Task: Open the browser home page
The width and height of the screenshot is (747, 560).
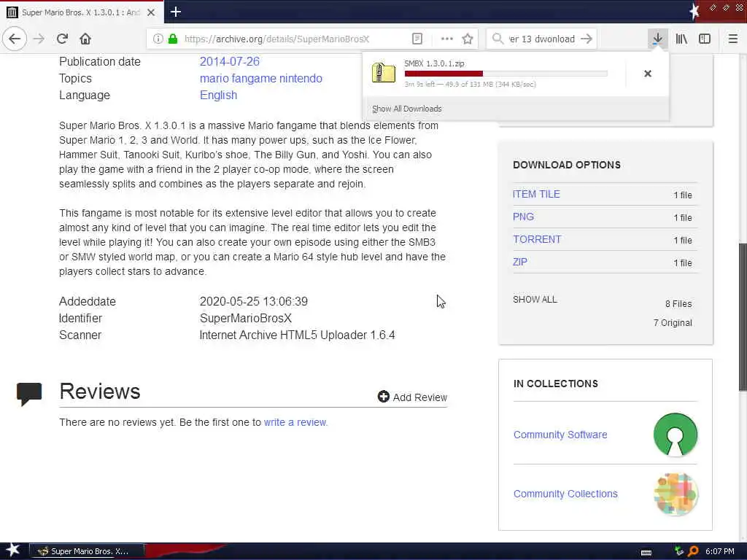Action: click(x=85, y=39)
